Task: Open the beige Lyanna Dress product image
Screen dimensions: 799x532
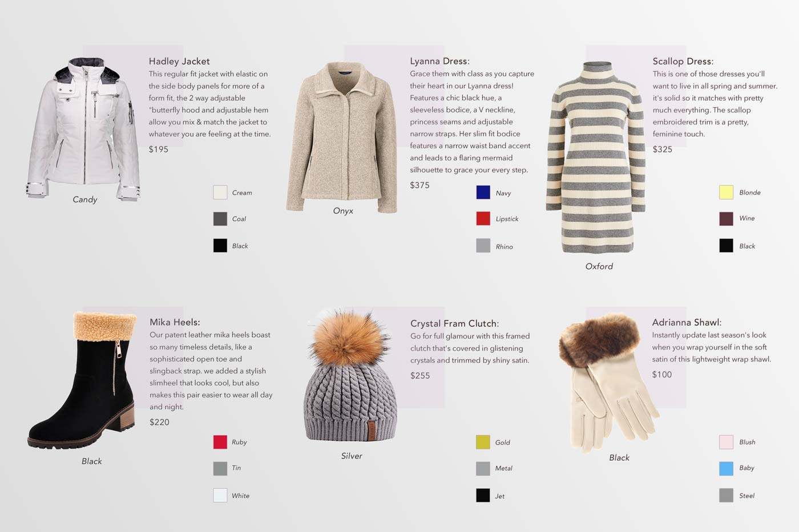Action: coord(342,137)
